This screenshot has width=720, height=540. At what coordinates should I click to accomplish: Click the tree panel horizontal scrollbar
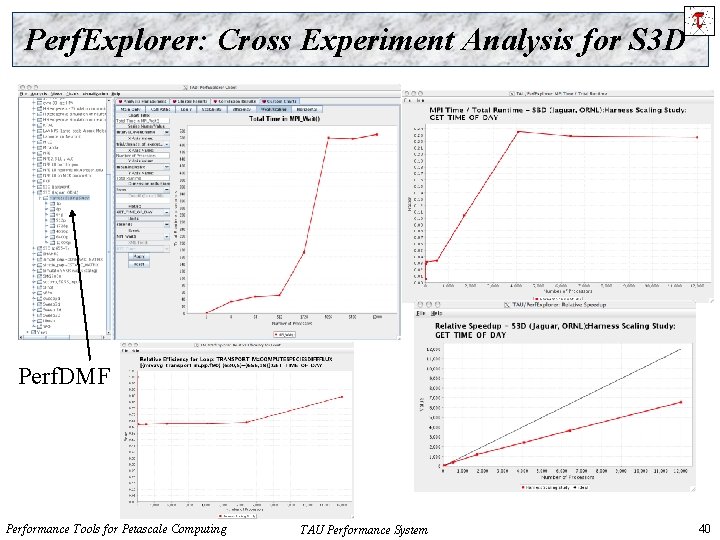click(64, 338)
